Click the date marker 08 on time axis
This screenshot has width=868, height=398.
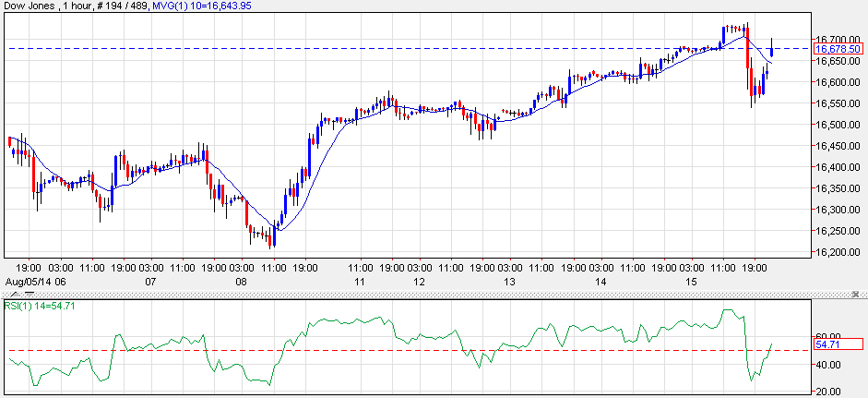pyautogui.click(x=241, y=279)
